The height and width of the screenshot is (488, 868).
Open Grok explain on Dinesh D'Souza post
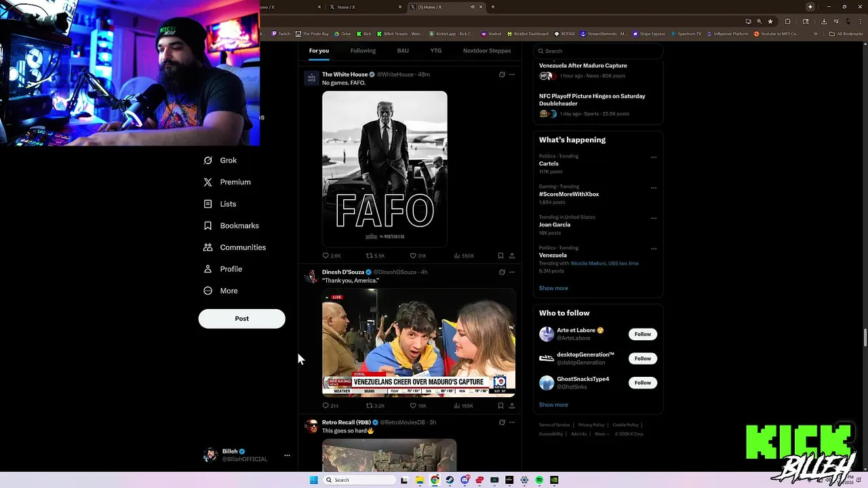coord(502,272)
